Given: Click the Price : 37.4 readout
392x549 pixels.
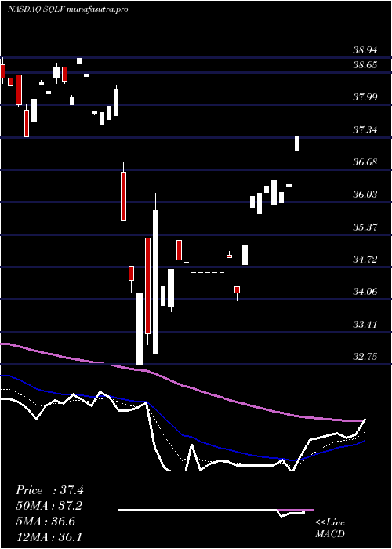Looking at the screenshot, I should [x=49, y=490].
